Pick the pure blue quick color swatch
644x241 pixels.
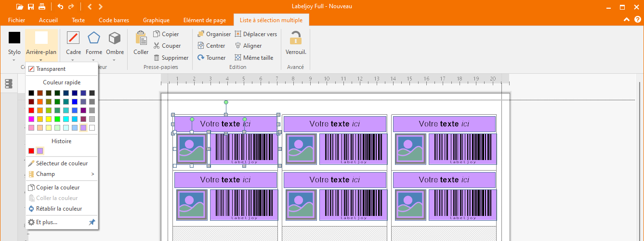pyautogui.click(x=75, y=102)
